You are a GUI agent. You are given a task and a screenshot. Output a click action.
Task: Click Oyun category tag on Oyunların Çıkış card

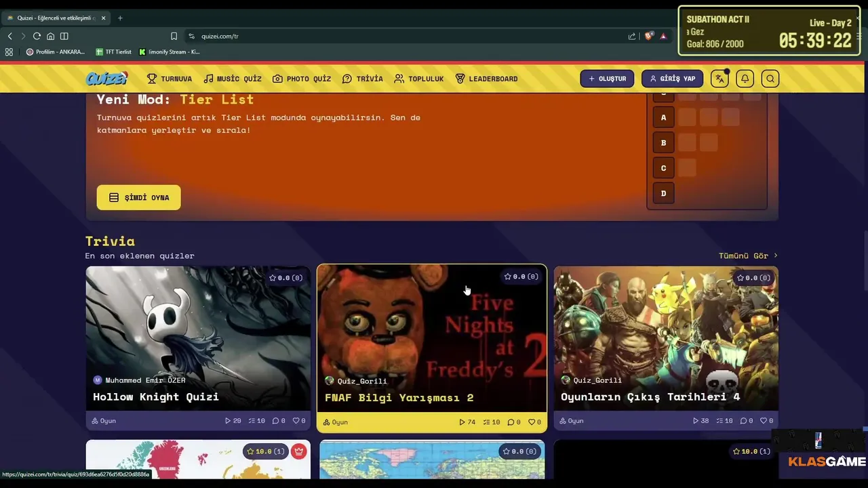(x=572, y=421)
